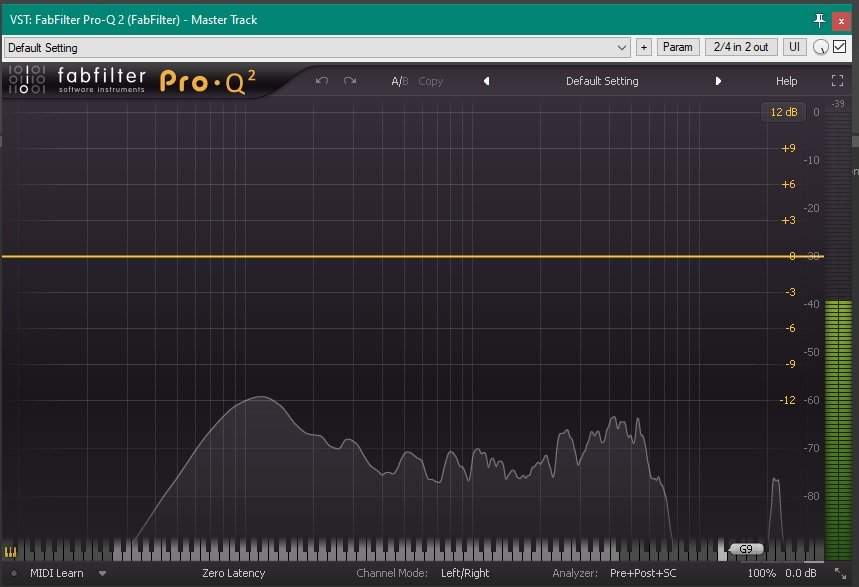Toggle the UI button in host toolbar
Image resolution: width=859 pixels, height=587 pixels.
(794, 47)
